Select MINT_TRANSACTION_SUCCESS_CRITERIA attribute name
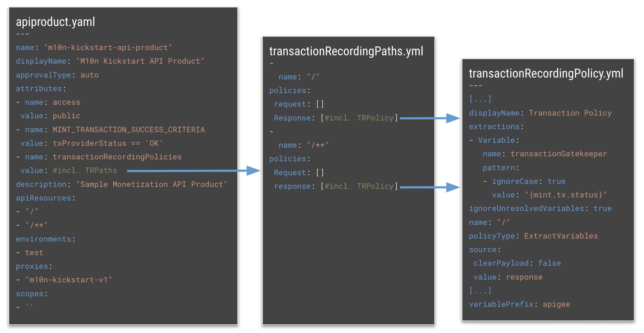Image resolution: width=644 pixels, height=333 pixels. click(x=129, y=130)
